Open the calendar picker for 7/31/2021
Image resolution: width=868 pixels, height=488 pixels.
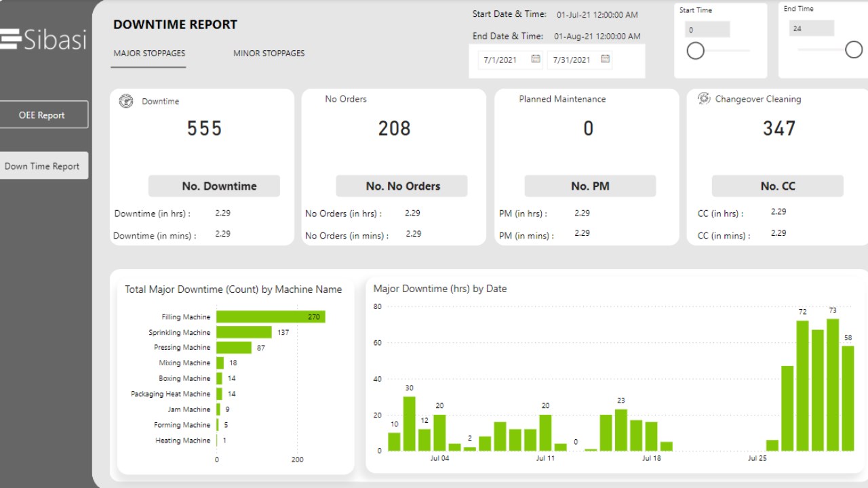(x=606, y=59)
